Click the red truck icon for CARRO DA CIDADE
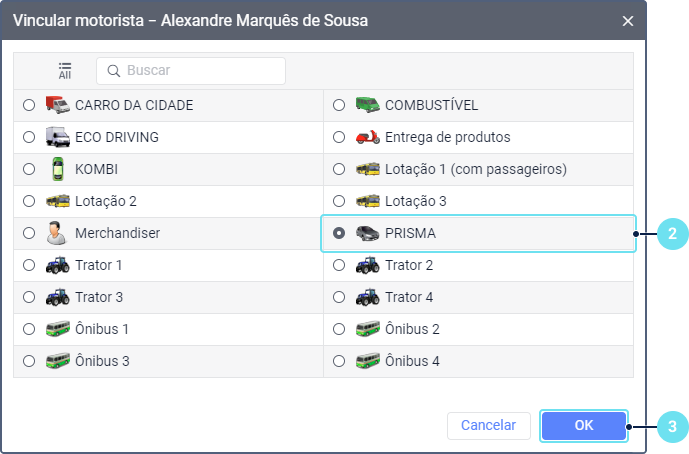This screenshot has width=689, height=454. (x=57, y=105)
